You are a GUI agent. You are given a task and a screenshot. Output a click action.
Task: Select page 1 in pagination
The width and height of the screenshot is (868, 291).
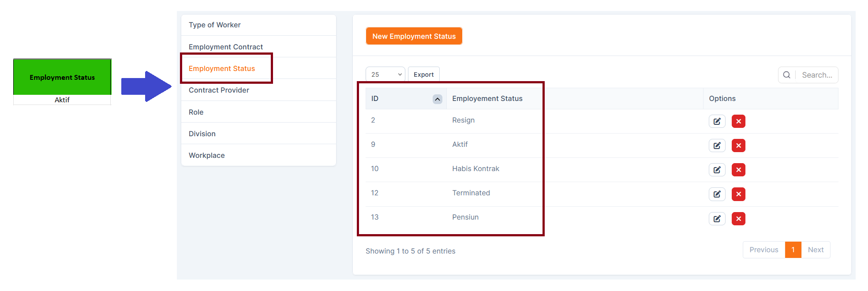point(793,250)
